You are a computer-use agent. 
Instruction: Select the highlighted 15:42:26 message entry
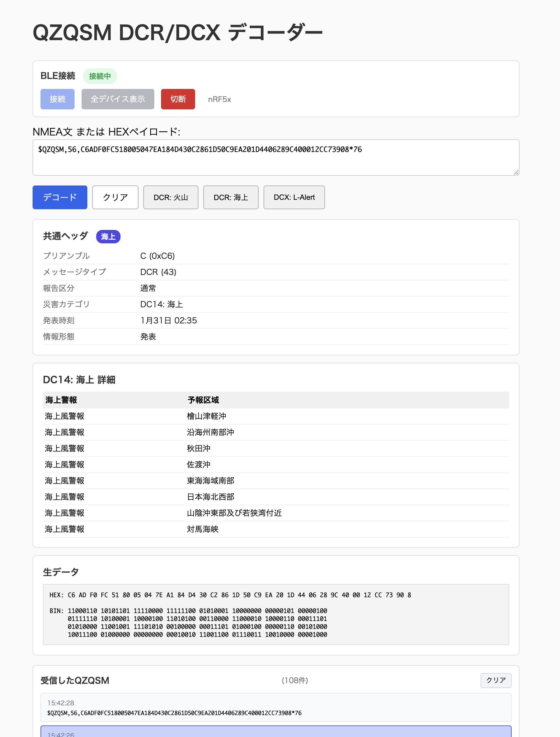tap(276, 732)
